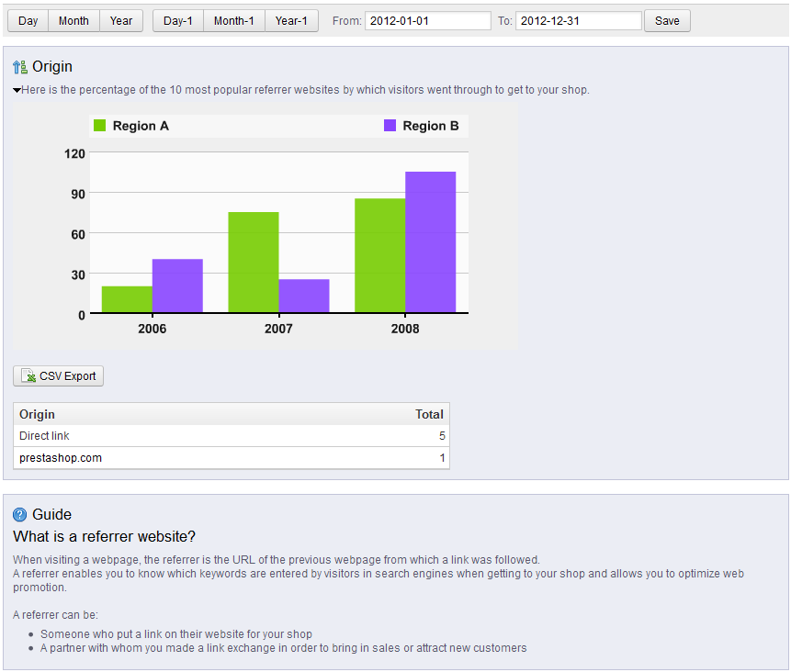
Task: Click the green 2007 bar in chart
Action: click(254, 262)
